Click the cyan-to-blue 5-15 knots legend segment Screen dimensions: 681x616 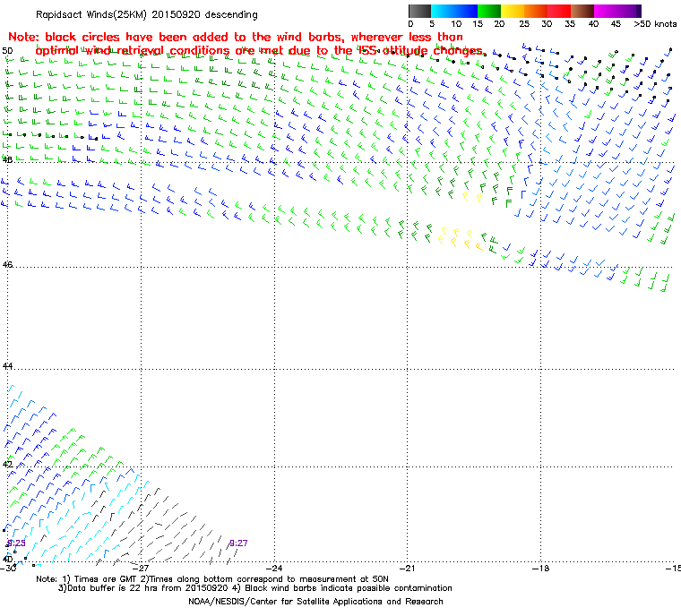point(454,11)
